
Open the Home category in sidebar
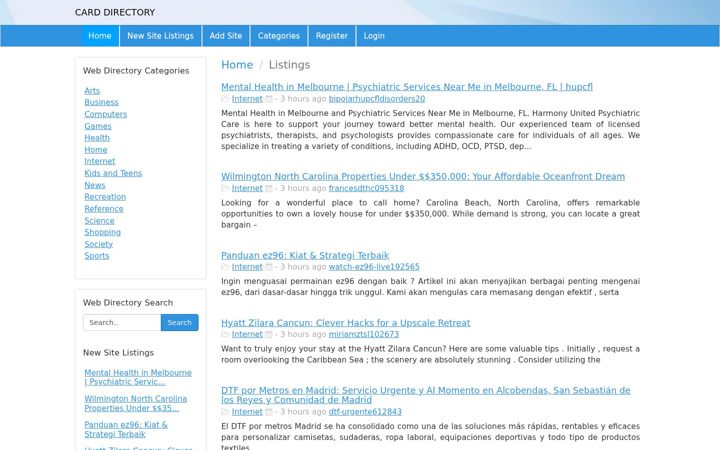pyautogui.click(x=96, y=149)
